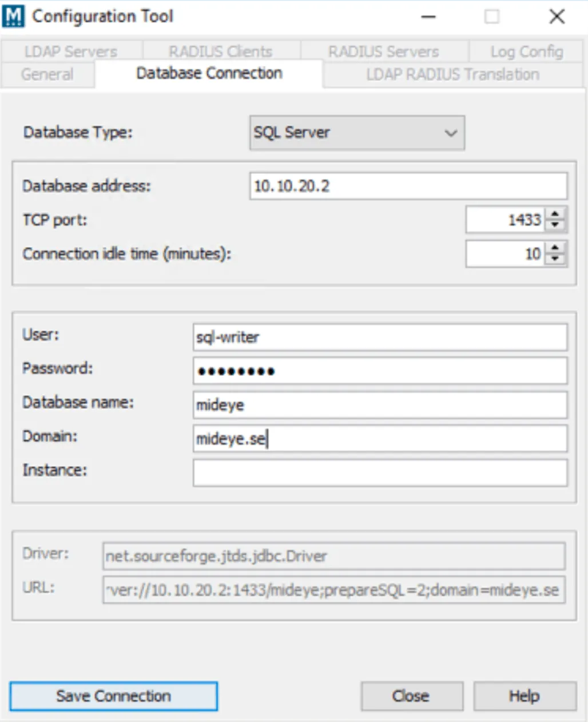Open the LDAP Servers tab
588x722 pixels.
(x=71, y=50)
